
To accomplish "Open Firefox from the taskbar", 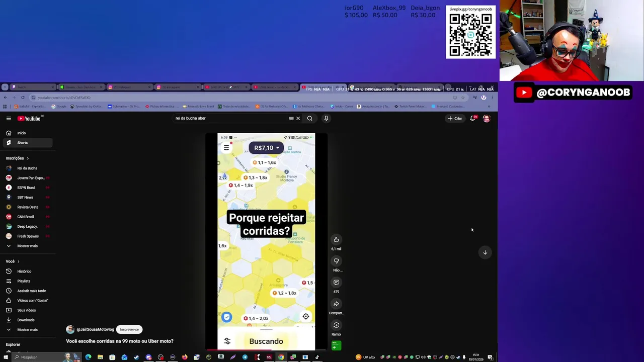I will pos(185,357).
